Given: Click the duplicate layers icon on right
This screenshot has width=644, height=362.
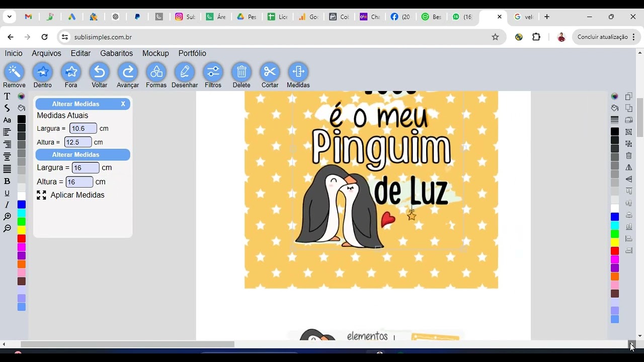Looking at the screenshot, I should click(629, 96).
